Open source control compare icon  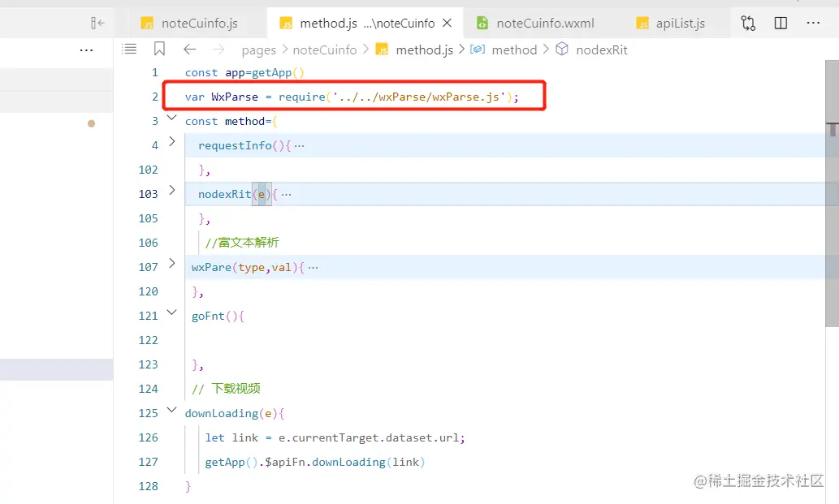pos(748,23)
